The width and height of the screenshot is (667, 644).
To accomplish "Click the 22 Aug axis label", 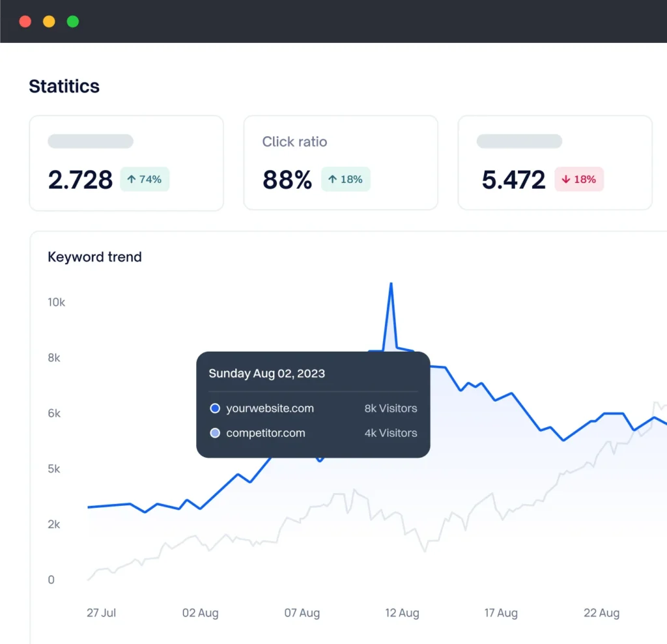I will pyautogui.click(x=601, y=613).
